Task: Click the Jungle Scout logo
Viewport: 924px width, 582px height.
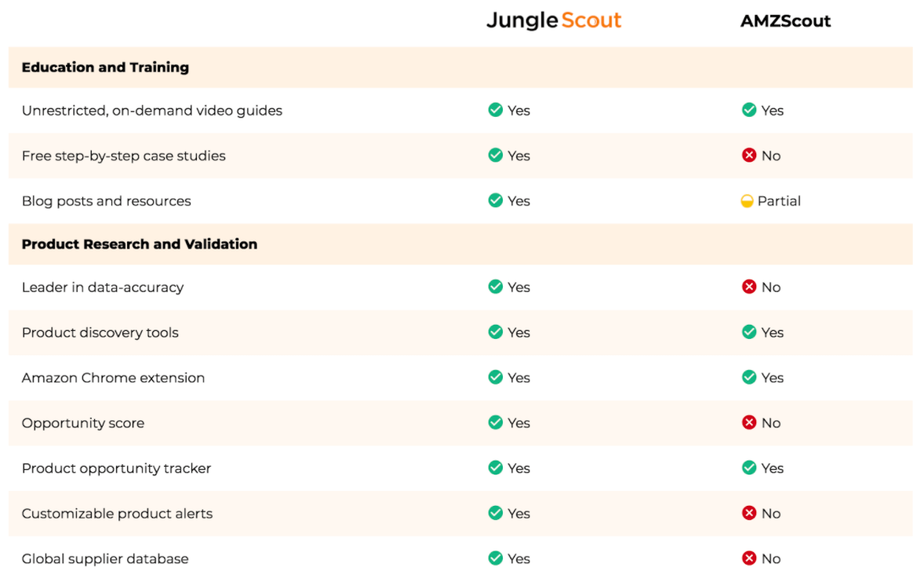Action: [554, 21]
